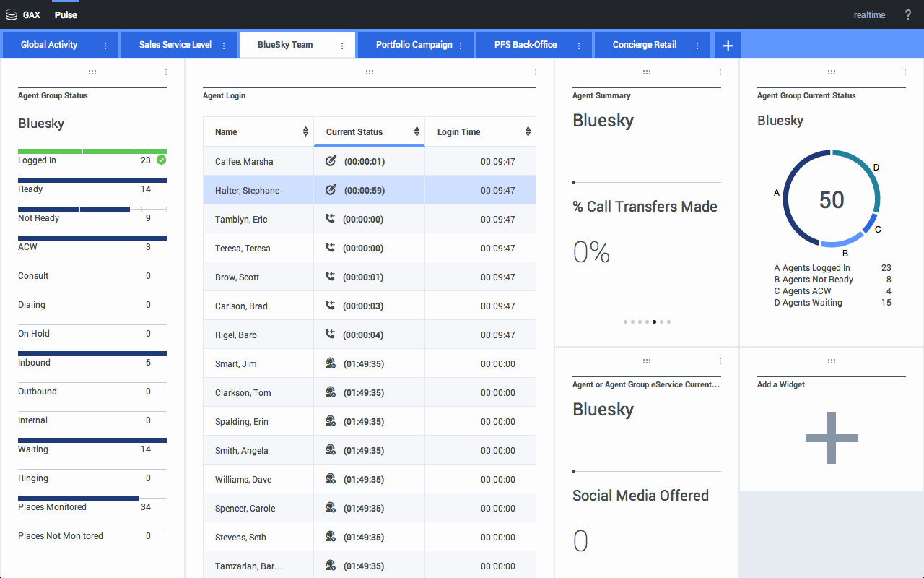Click the call status icon for Tamblyn, Eric
924x578 pixels.
331,219
